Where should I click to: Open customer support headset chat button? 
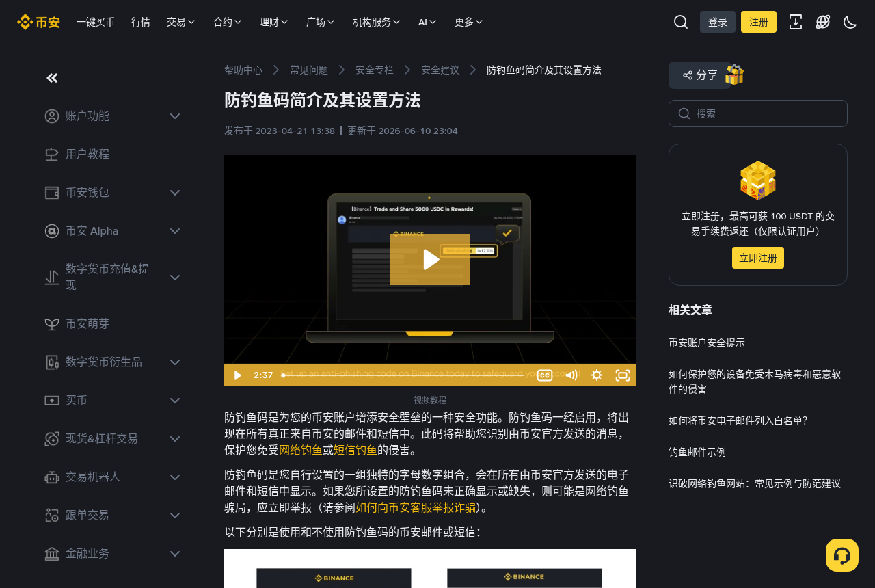coord(842,555)
